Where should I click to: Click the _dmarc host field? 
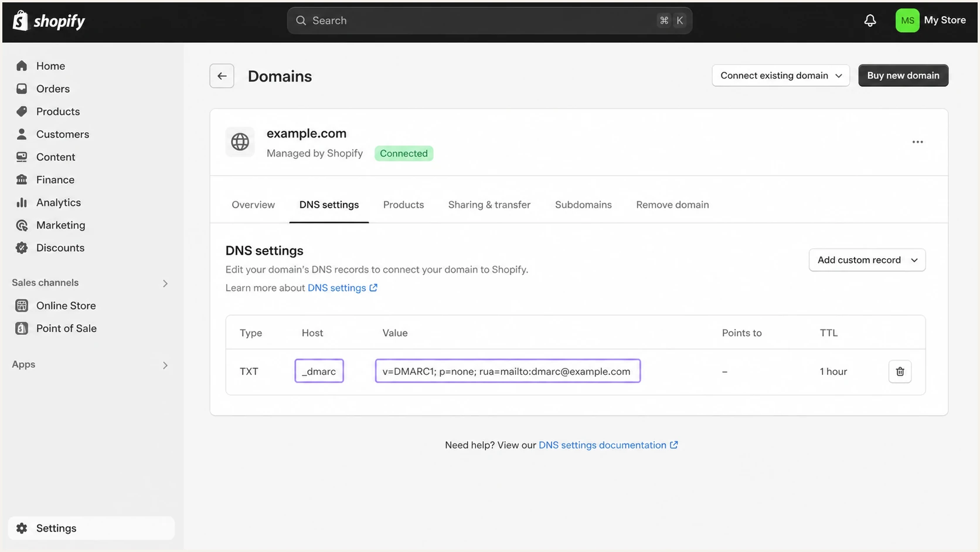[319, 371]
